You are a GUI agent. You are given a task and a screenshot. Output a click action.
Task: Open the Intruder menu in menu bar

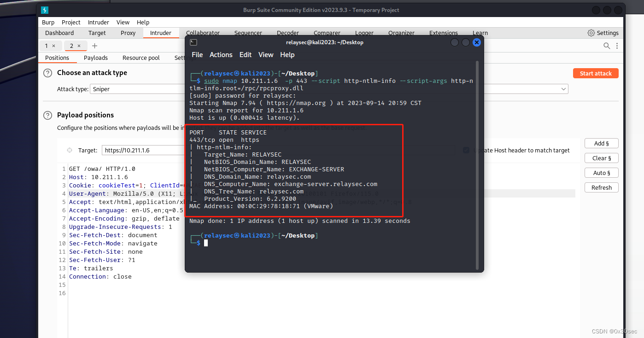click(99, 22)
